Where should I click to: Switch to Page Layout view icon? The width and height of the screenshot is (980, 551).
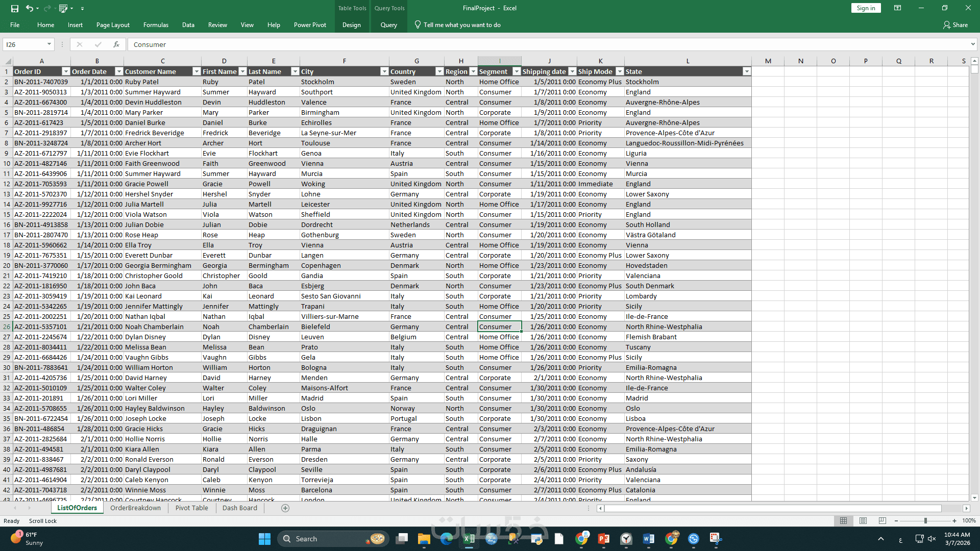pos(863,521)
